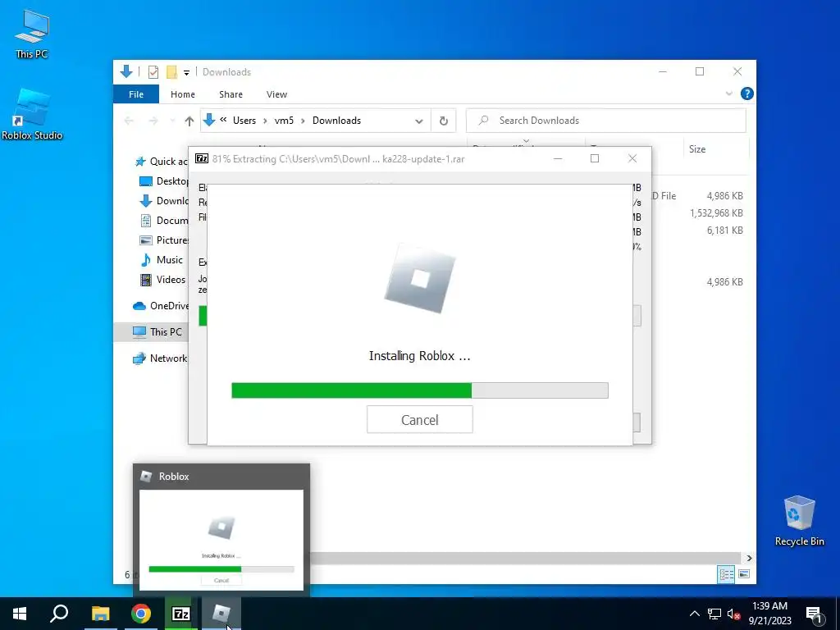
Task: Open the This PC desktop icon
Action: (32, 34)
